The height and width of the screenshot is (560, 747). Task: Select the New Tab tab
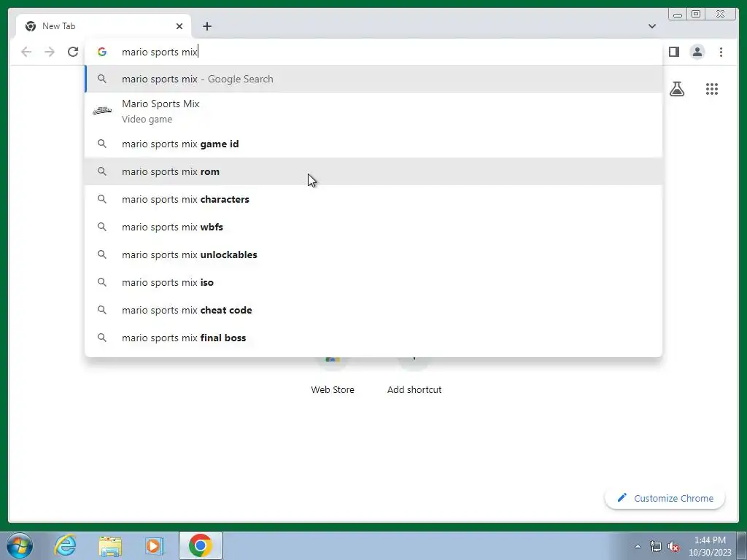104,26
